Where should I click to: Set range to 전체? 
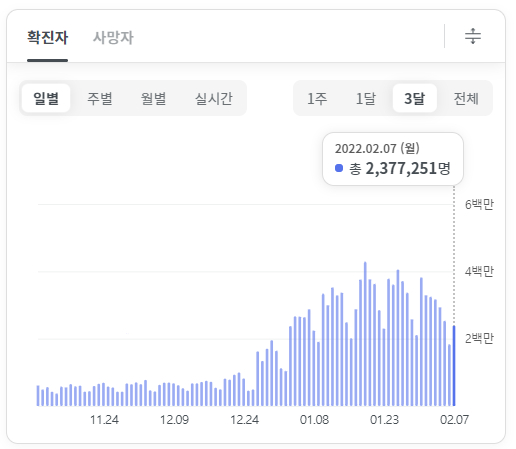coord(466,98)
